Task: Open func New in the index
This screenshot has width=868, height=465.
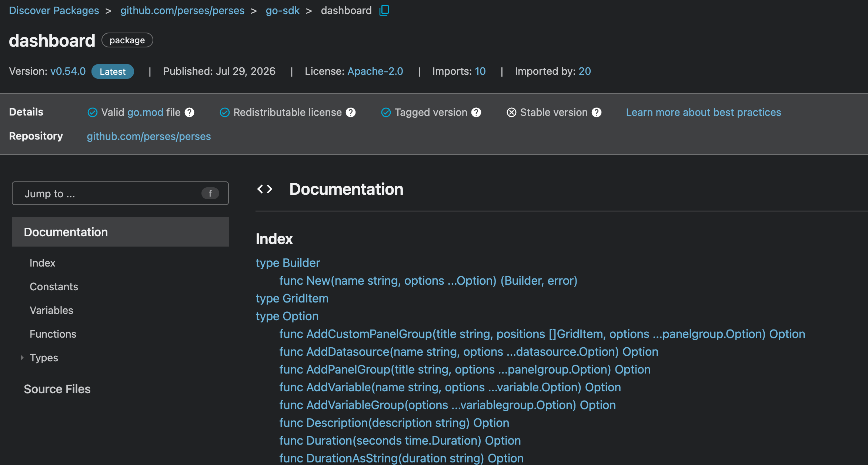Action: 428,281
